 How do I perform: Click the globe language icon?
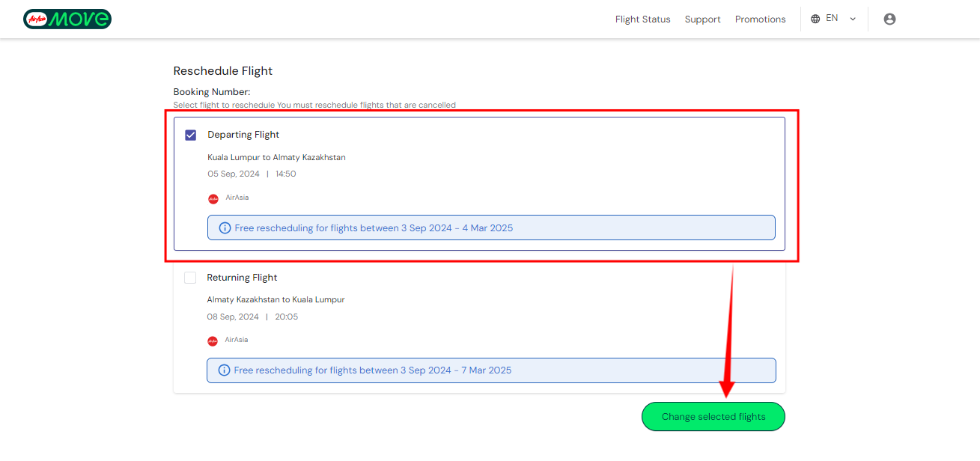point(815,19)
